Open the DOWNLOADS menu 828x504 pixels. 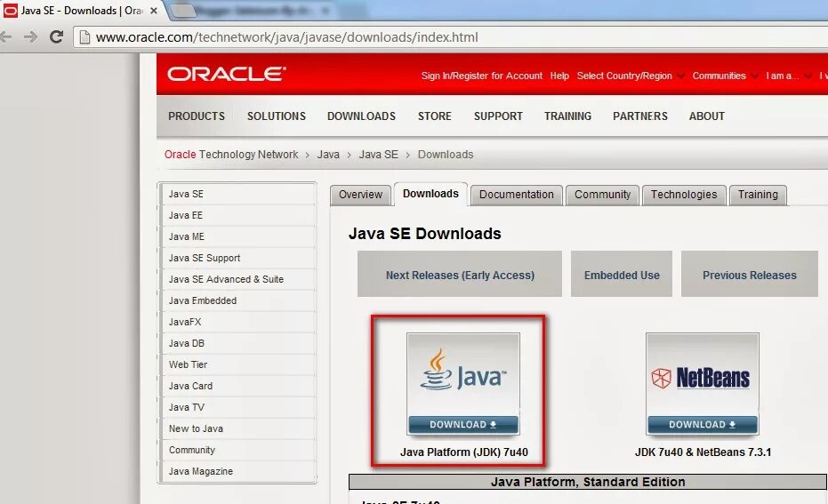point(361,116)
